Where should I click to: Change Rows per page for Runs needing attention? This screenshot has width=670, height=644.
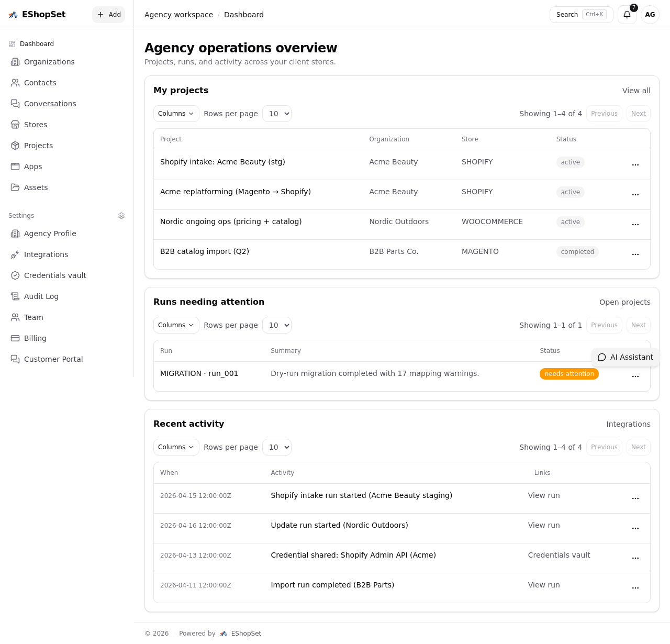[276, 325]
